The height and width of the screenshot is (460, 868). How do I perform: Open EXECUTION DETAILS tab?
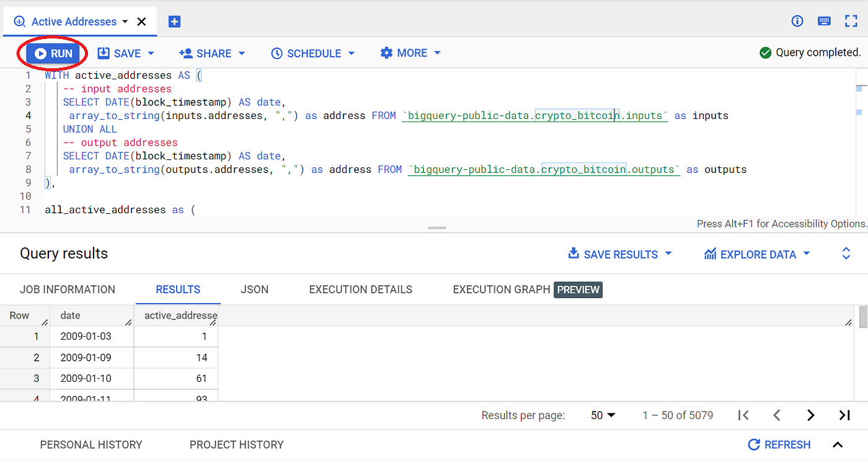pos(361,290)
